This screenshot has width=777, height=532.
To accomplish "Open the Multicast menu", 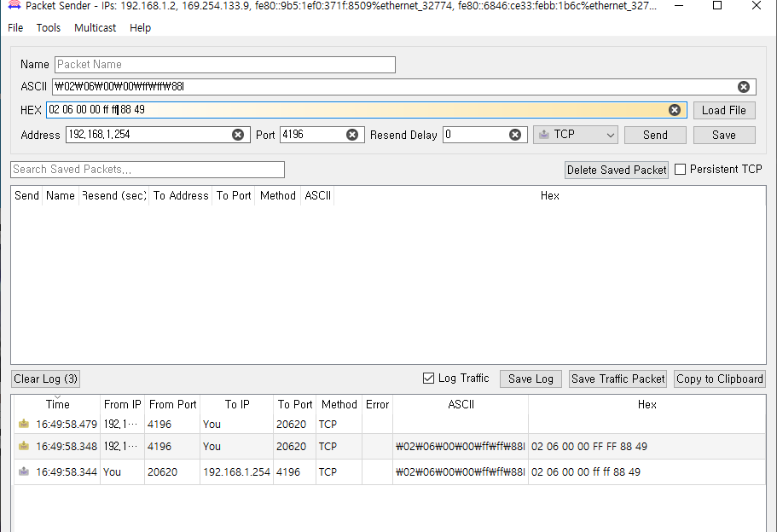I will [96, 28].
